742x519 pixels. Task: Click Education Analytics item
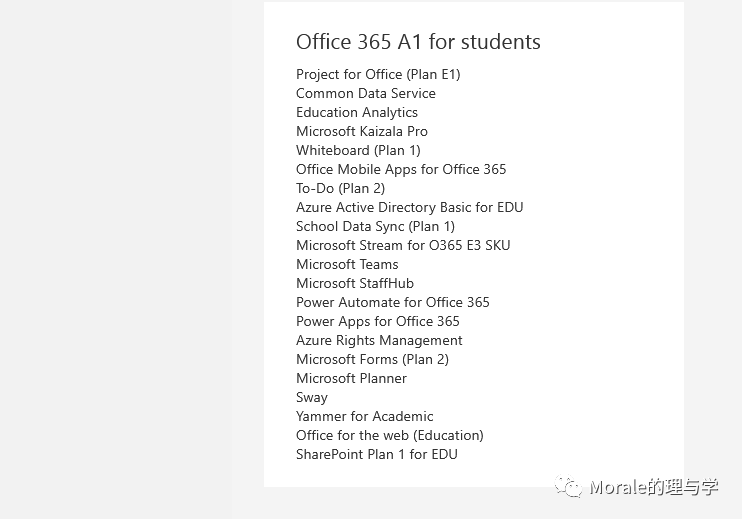point(357,113)
